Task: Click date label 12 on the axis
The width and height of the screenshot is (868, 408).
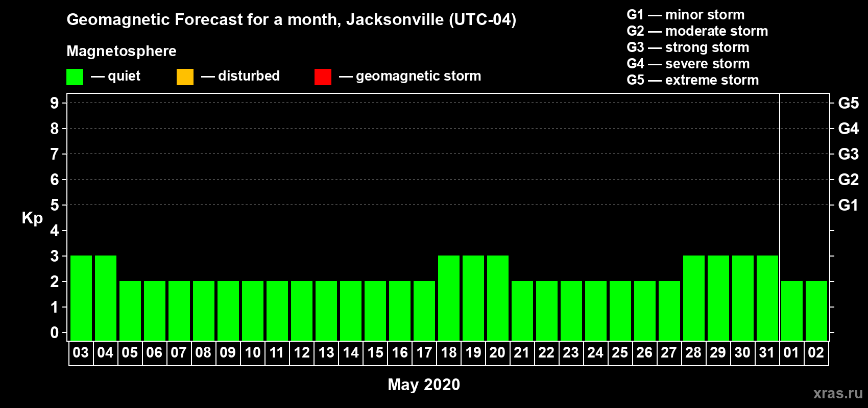Action: pos(301,352)
